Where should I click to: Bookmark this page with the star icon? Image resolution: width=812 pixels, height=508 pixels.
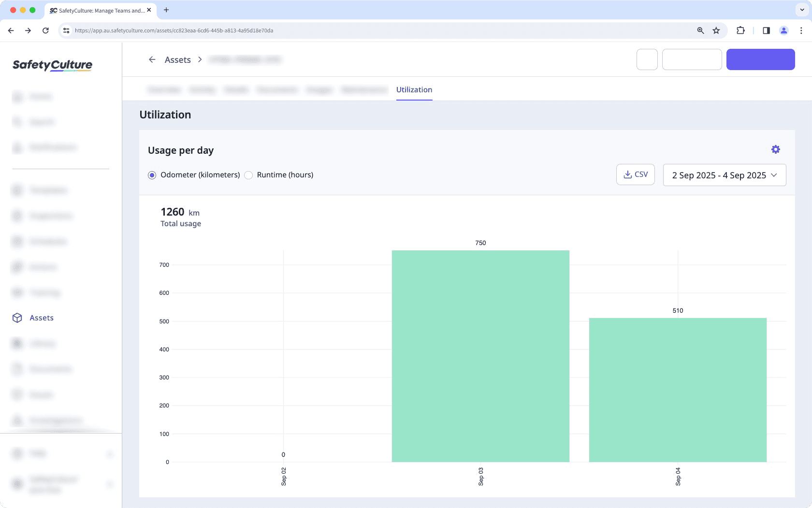point(716,30)
